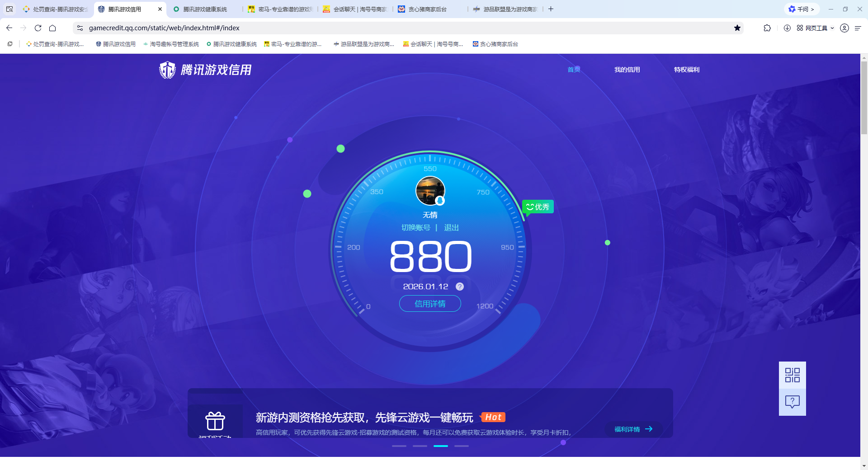
Task: Switch to the 腾讯游戏健康系统 browser tab
Action: (204, 9)
